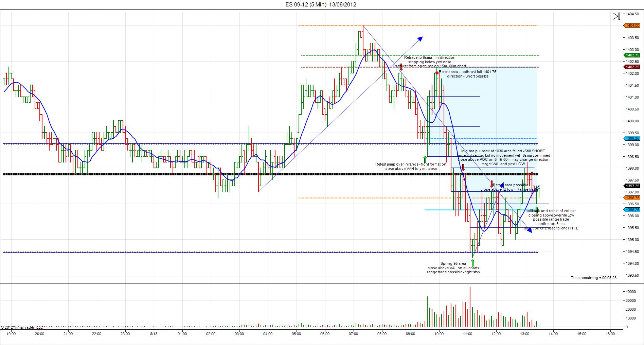
Task: Select the green up arrow beside 'Retest jump over in range'
Action: pos(425,159)
